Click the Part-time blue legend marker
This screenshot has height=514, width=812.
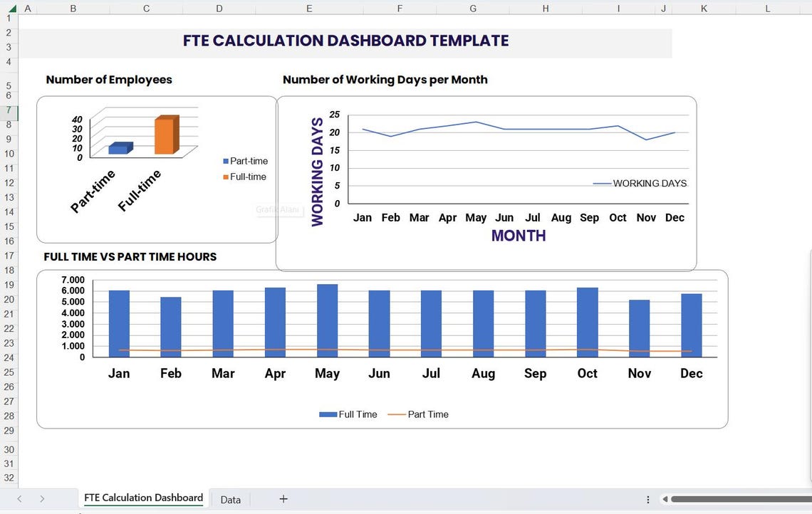[x=225, y=161]
